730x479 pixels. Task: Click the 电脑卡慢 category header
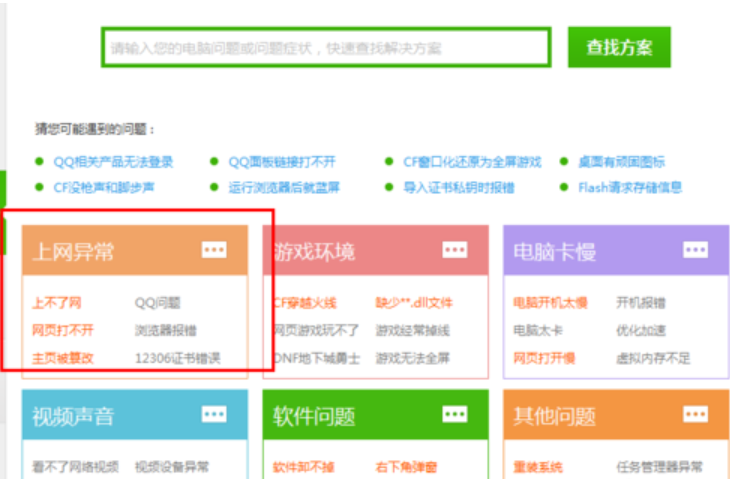point(555,251)
